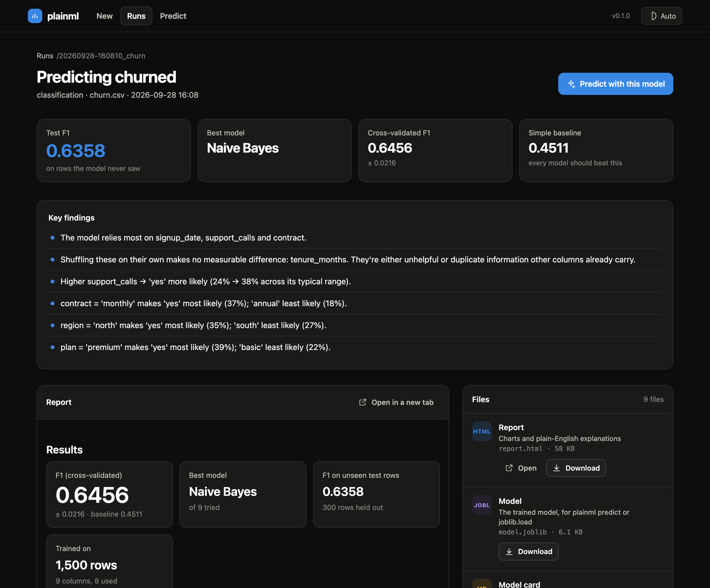Click the plainml logo icon

(35, 16)
